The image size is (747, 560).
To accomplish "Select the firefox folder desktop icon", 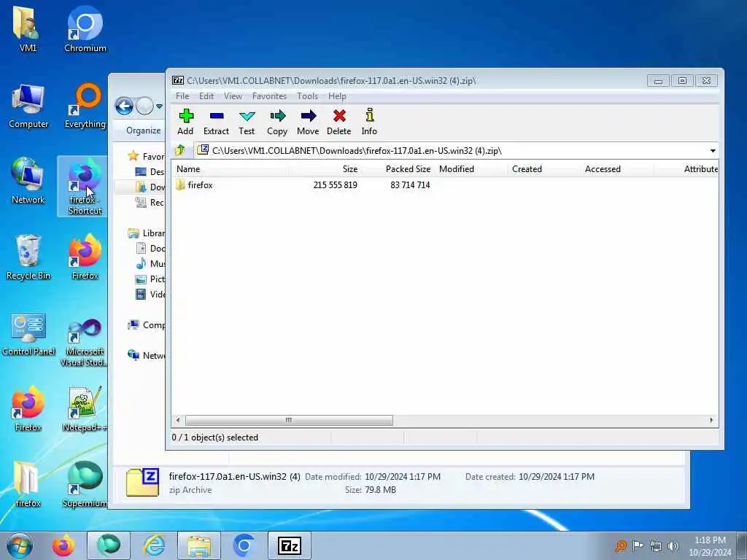I will pos(28,485).
